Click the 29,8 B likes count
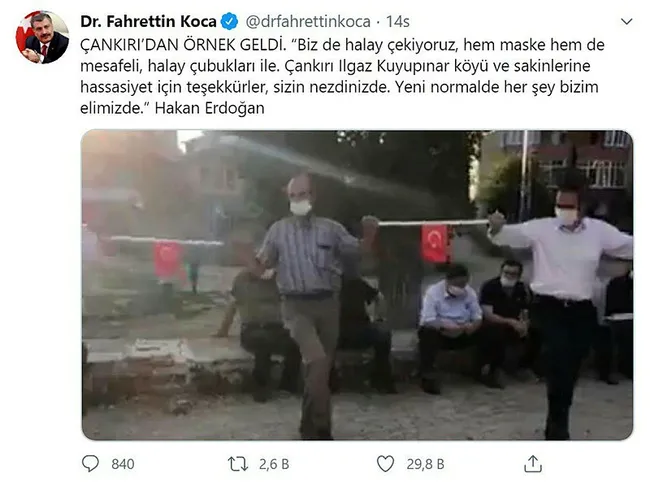Screen dimensions: 650x482 click(425, 464)
